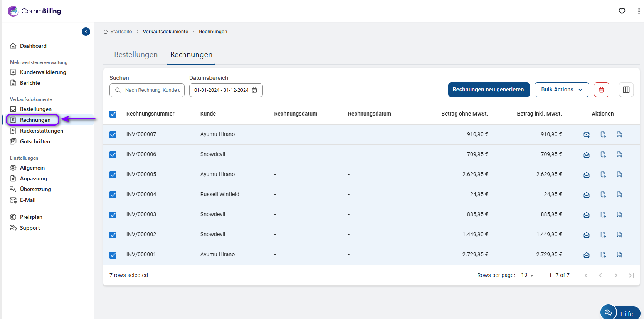
Task: Open the column visibility icon
Action: coord(626,90)
